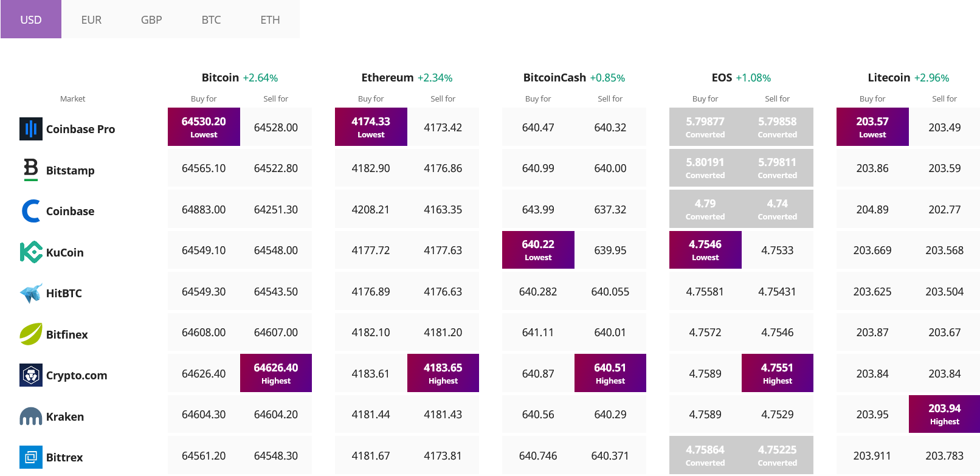The height and width of the screenshot is (476, 980).
Task: Click Bittrex Litecoin sell price 203.783
Action: tap(945, 456)
